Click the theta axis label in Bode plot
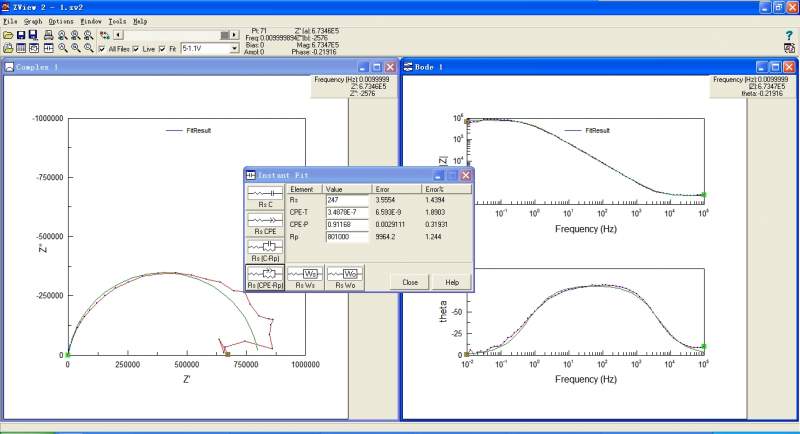This screenshot has width=800, height=434. point(443,311)
